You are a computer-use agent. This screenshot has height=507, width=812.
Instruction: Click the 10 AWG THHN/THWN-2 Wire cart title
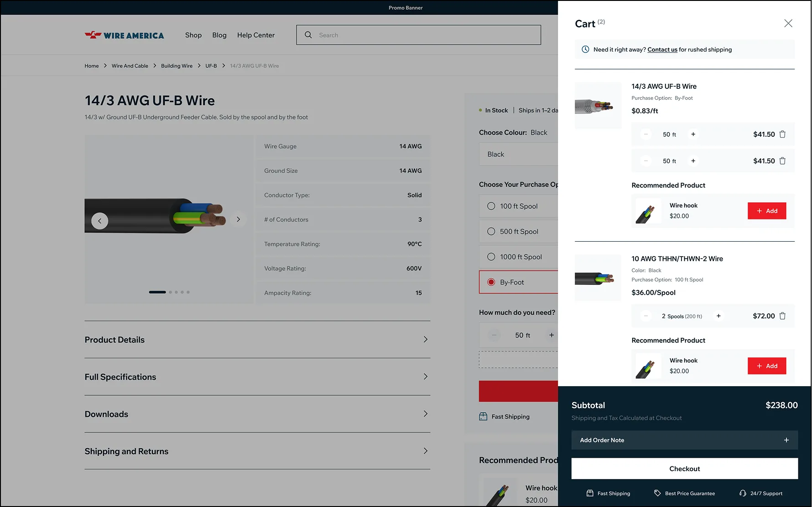tap(677, 259)
